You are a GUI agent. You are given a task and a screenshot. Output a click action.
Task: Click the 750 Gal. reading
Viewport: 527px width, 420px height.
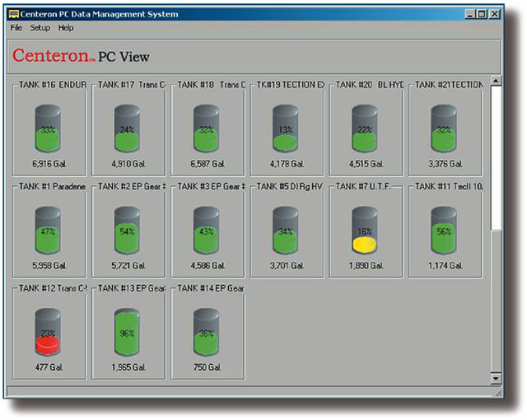208,367
